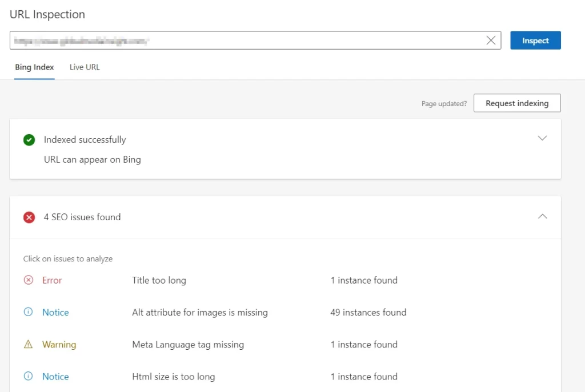The width and height of the screenshot is (585, 392).
Task: Switch to the Live URL tab
Action: click(x=85, y=67)
